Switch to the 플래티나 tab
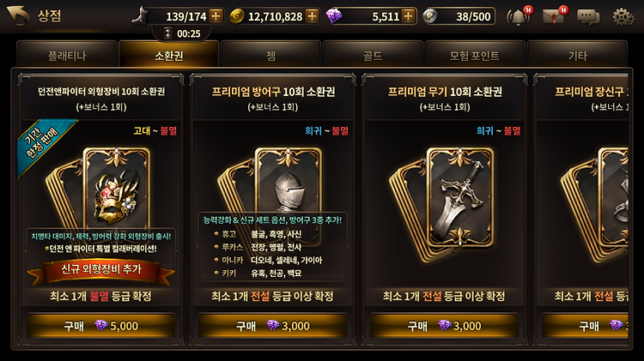 67,55
